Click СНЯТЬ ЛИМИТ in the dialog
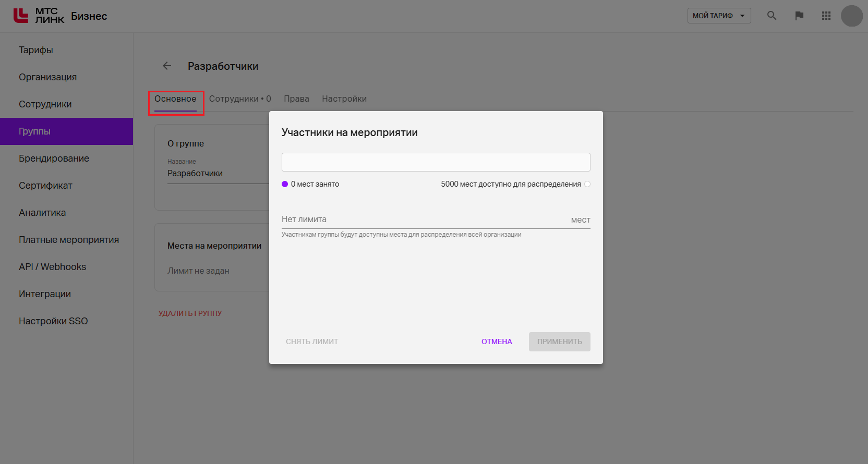This screenshot has height=464, width=868. tap(312, 341)
